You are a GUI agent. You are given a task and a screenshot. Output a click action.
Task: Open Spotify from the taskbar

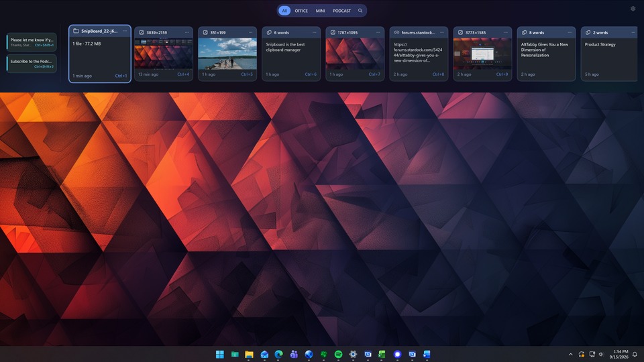pos(338,354)
